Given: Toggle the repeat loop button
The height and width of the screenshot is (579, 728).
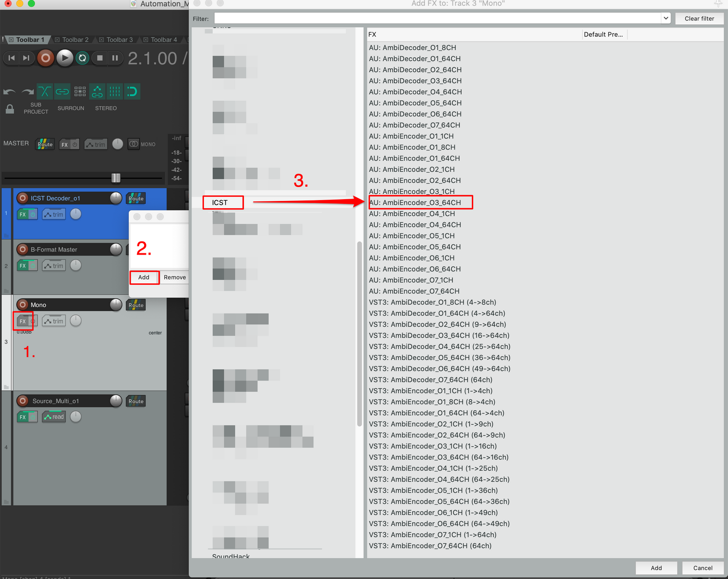Looking at the screenshot, I should 82,58.
